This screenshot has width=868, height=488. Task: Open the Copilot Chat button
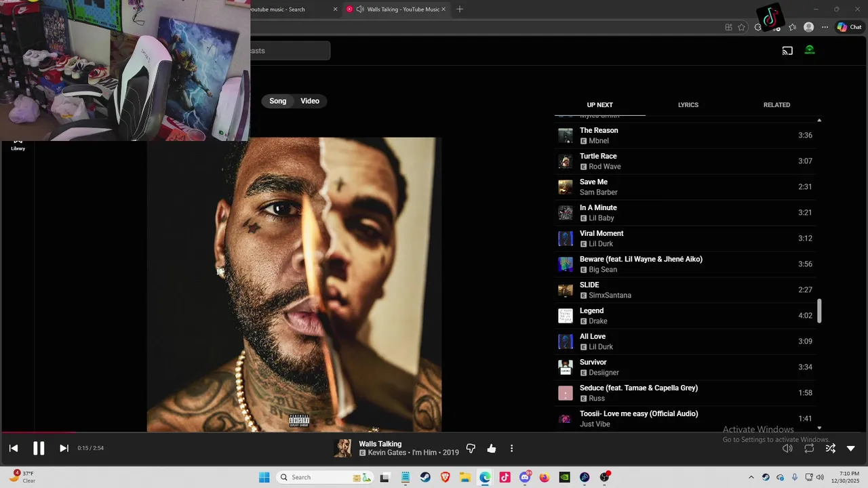[849, 27]
